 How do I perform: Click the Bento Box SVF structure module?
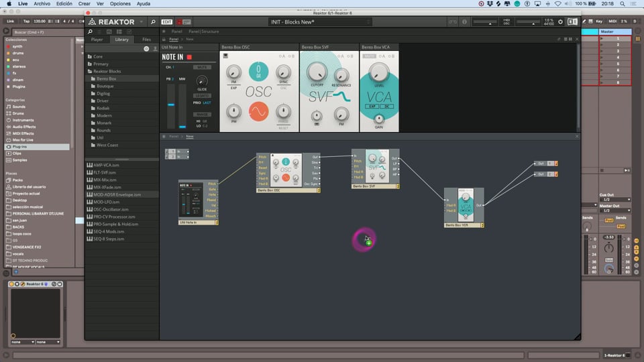(376, 169)
